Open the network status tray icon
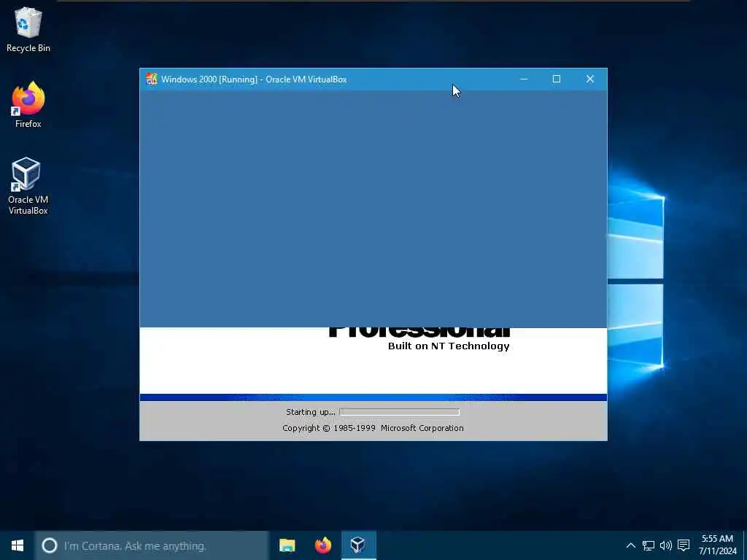Image resolution: width=747 pixels, height=560 pixels. [x=649, y=545]
